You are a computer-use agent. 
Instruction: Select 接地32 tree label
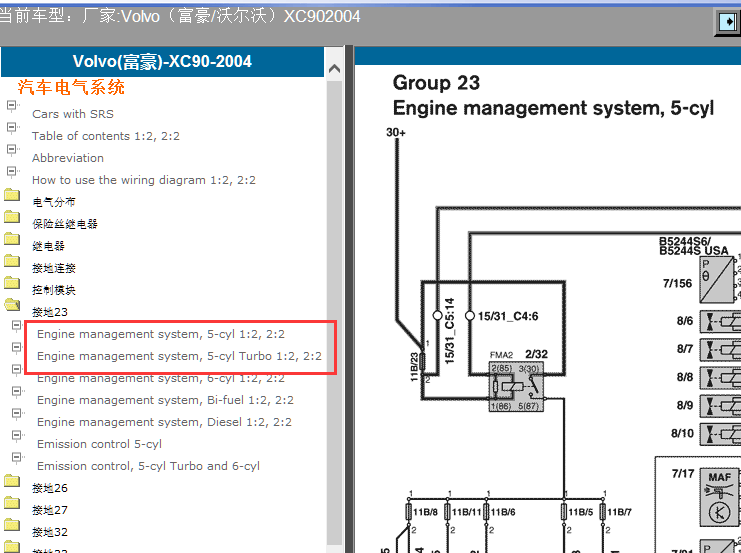[x=50, y=532]
